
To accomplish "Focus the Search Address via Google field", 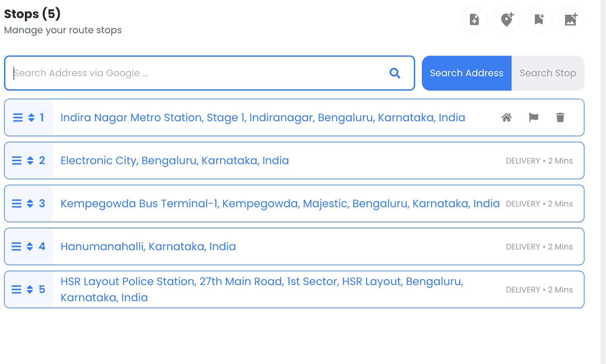I will (x=197, y=73).
